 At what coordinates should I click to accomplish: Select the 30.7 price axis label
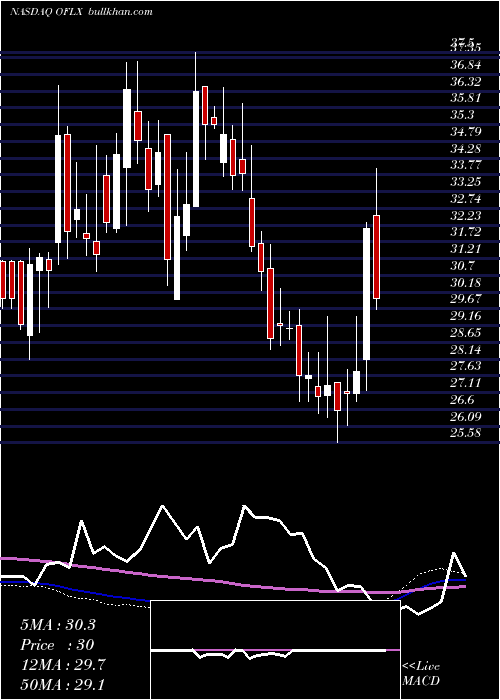[462, 266]
